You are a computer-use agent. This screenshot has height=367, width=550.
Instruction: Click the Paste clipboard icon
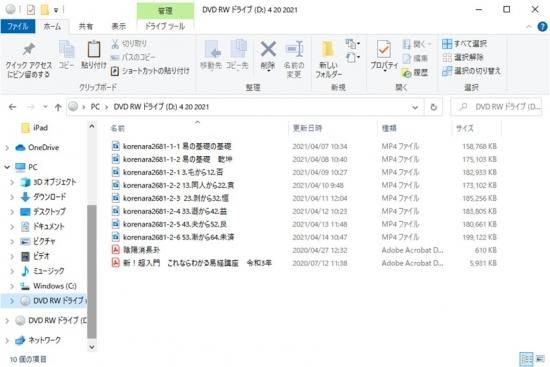94,49
